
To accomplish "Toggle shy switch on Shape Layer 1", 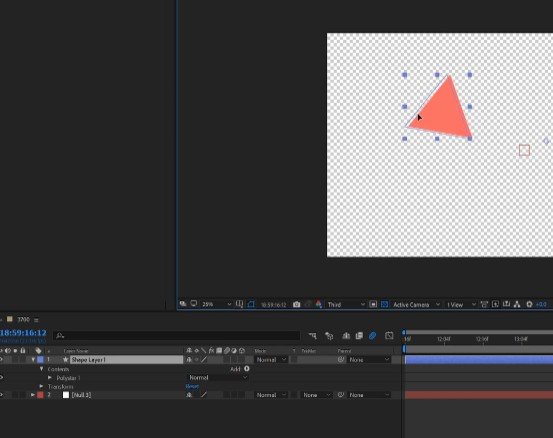I will click(189, 360).
